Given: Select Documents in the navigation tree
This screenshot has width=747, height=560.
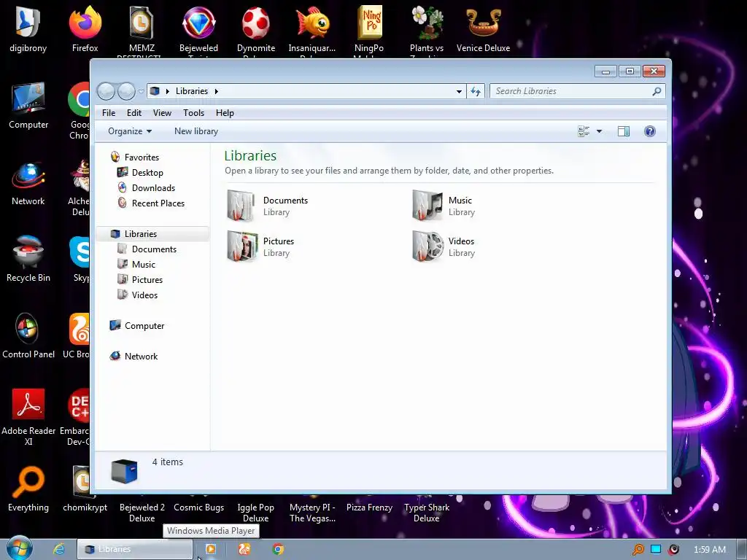Looking at the screenshot, I should click(147, 249).
